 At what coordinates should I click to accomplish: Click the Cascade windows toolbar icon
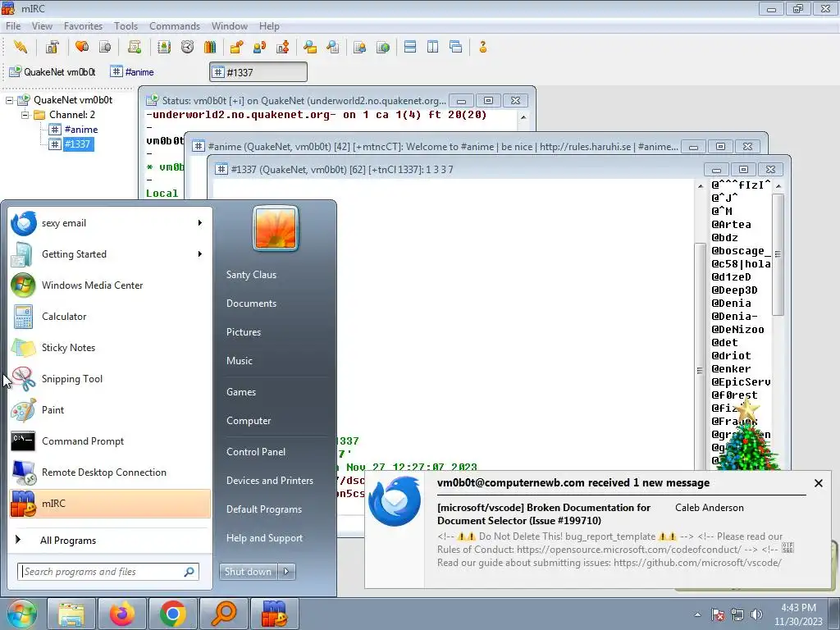tap(456, 47)
